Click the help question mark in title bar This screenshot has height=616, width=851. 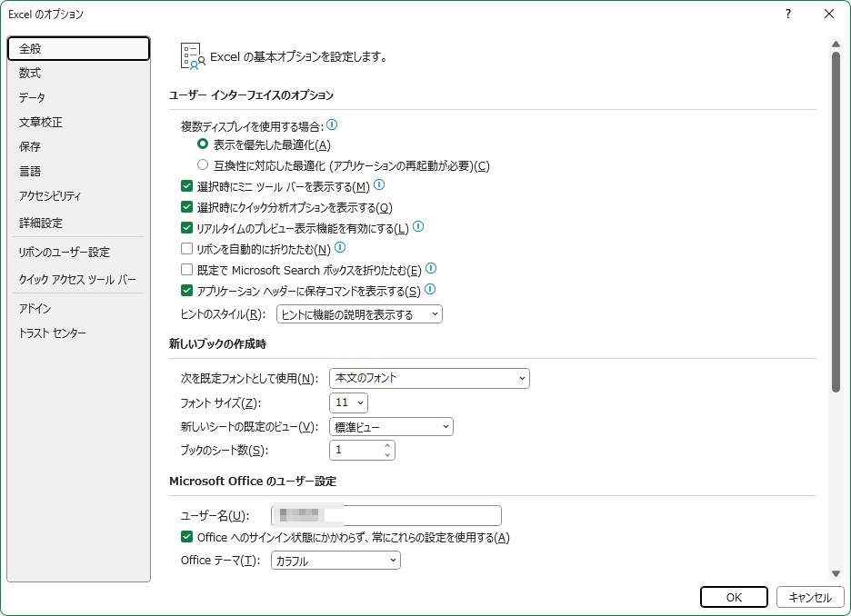click(787, 14)
